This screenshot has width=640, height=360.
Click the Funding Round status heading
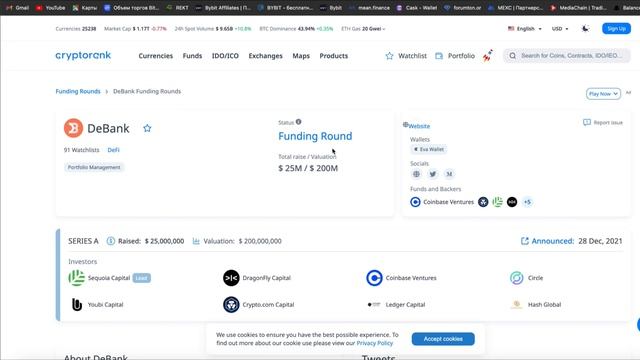(315, 136)
